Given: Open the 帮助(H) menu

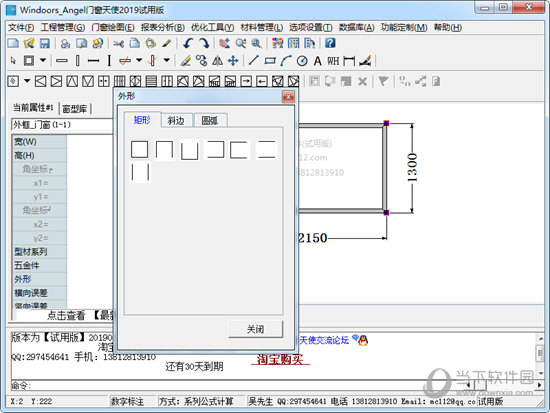Looking at the screenshot, I should [448, 27].
